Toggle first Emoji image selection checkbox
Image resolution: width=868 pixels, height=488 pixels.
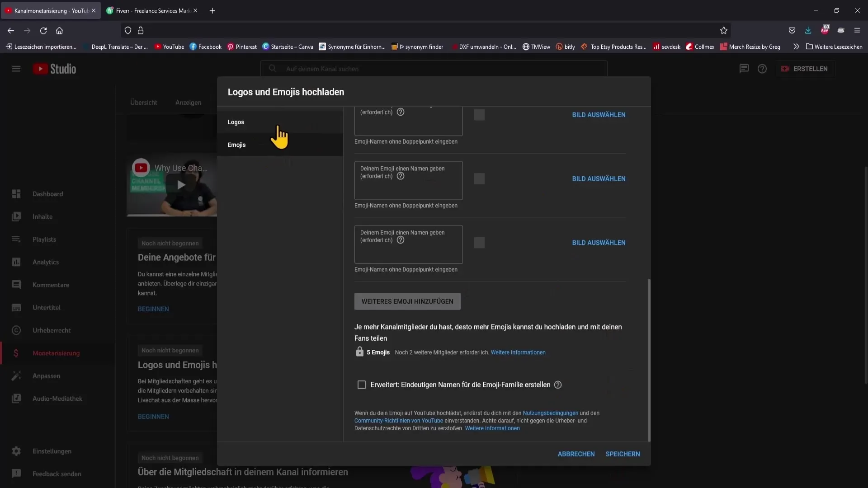[480, 114]
